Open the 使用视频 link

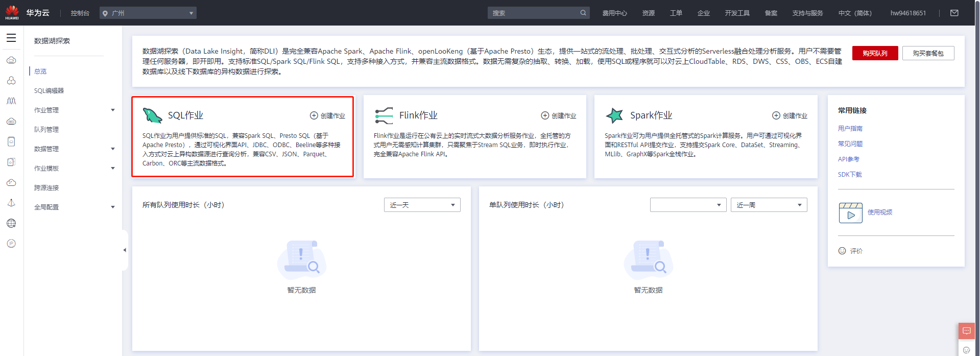(x=880, y=212)
